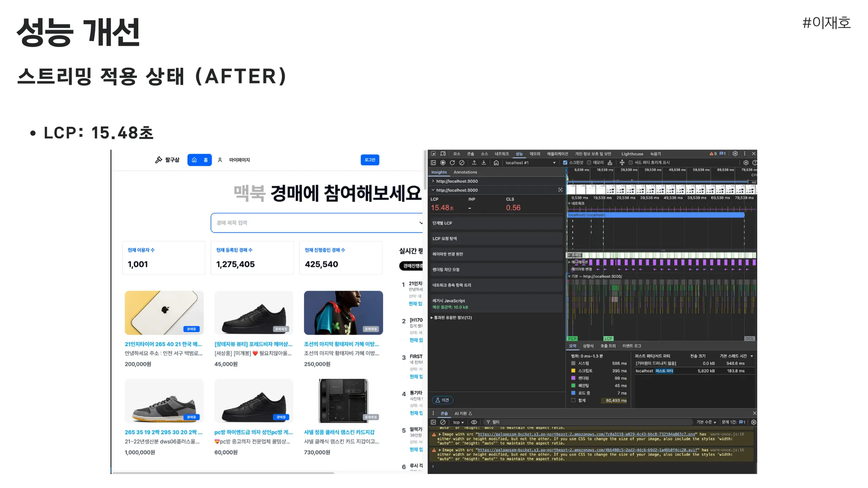Image resolution: width=868 pixels, height=488 pixels.
Task: Click the collect garbage icon
Action: pyautogui.click(x=610, y=163)
